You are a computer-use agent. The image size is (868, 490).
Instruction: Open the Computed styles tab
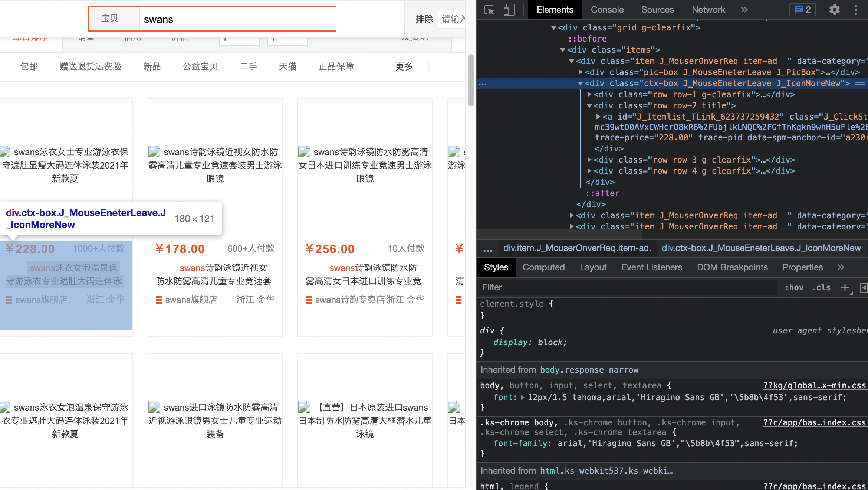[544, 267]
